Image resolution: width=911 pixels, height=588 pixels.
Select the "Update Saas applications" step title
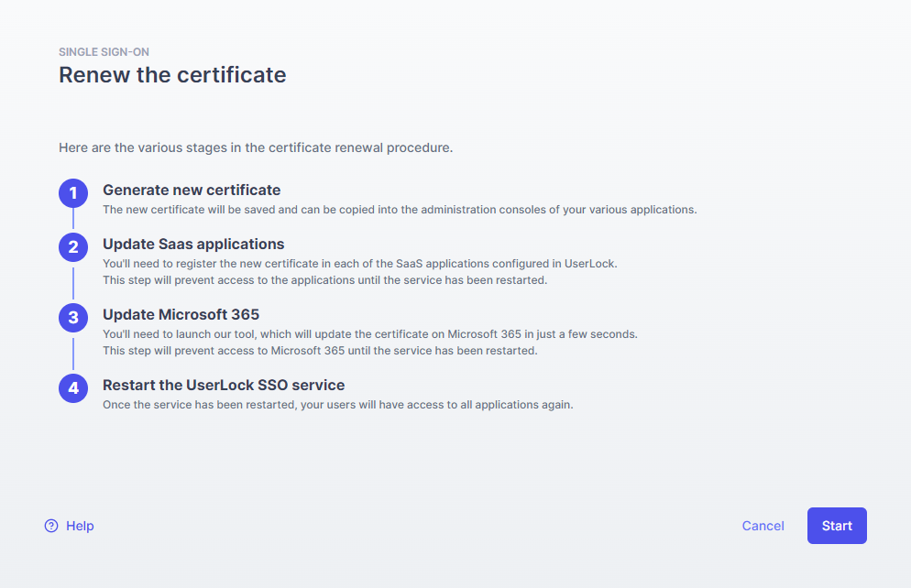coord(193,245)
